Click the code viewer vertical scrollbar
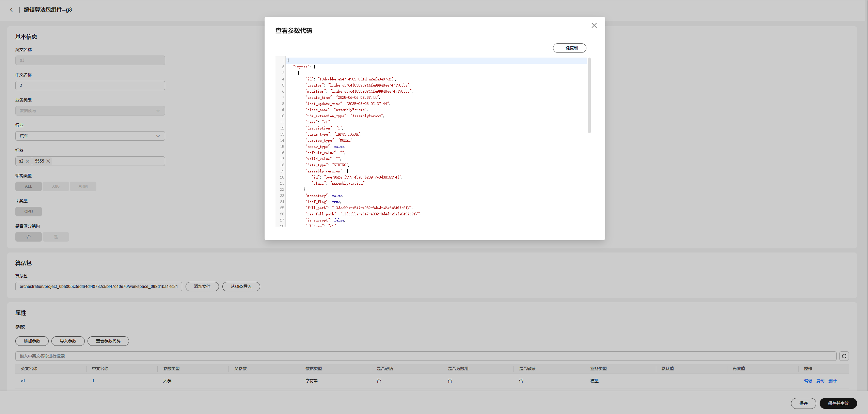Image resolution: width=868 pixels, height=414 pixels. pos(589,96)
